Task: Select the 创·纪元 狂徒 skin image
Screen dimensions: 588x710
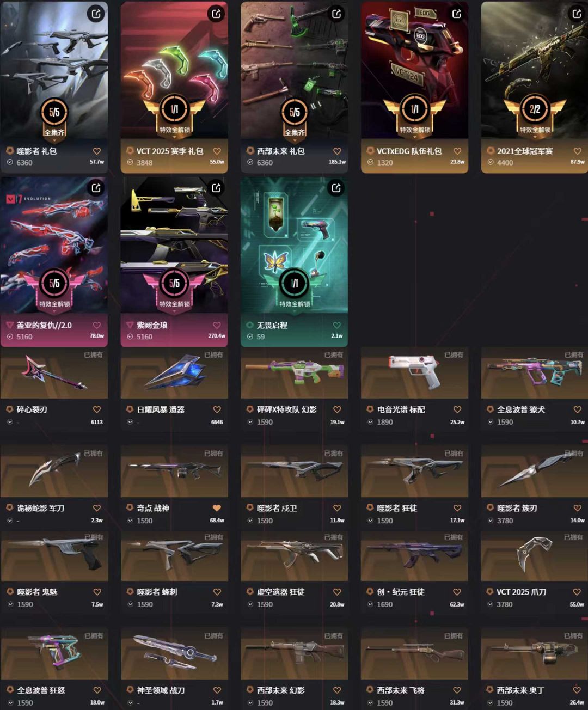Action: coord(414,556)
